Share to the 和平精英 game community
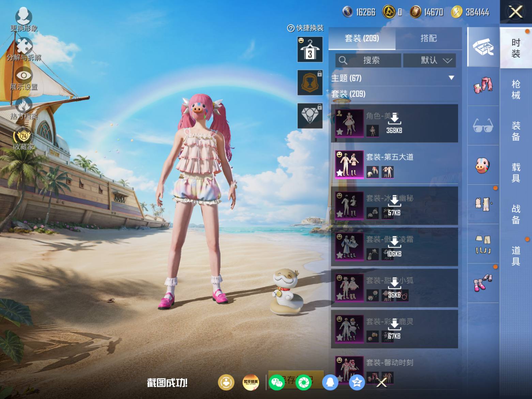 [x=250, y=382]
